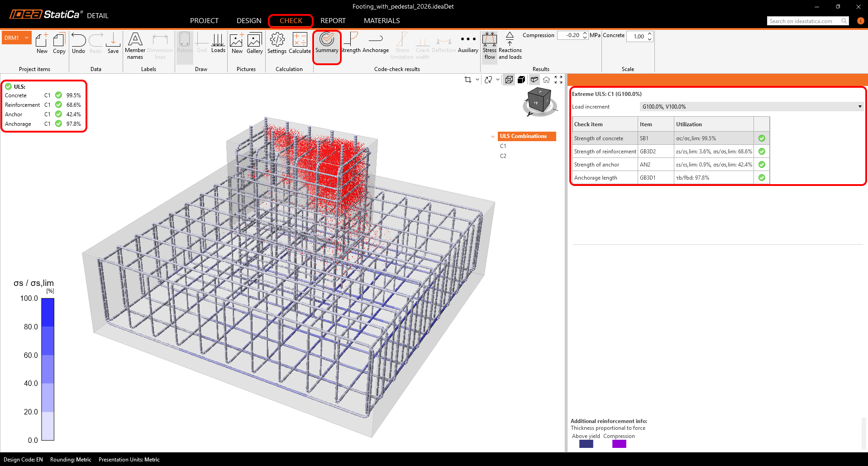Open the Load increment dropdown
Image resolution: width=868 pixels, height=466 pixels.
pos(751,107)
